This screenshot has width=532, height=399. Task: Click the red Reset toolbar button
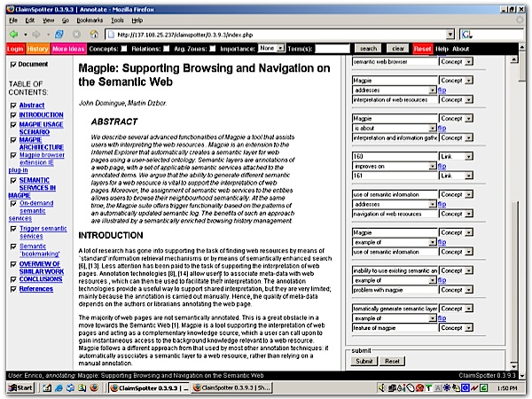[x=422, y=49]
